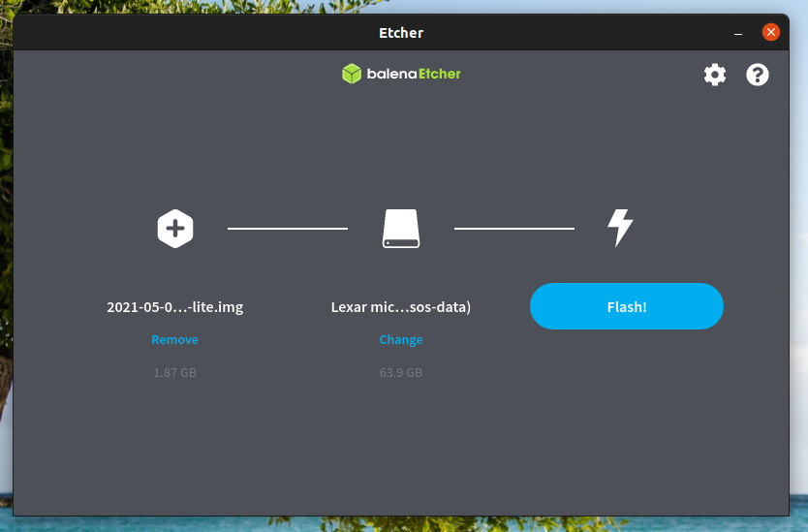Screen dimensions: 808x532
Task: Close the Etcher window
Action: tap(771, 32)
